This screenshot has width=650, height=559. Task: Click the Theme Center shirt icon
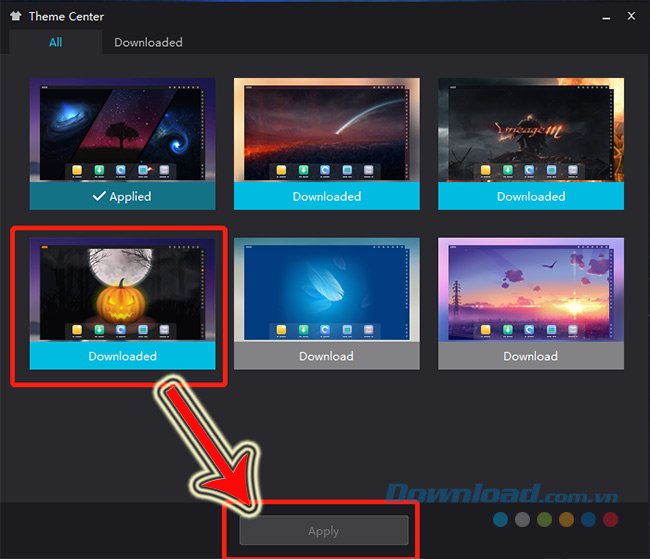15,17
